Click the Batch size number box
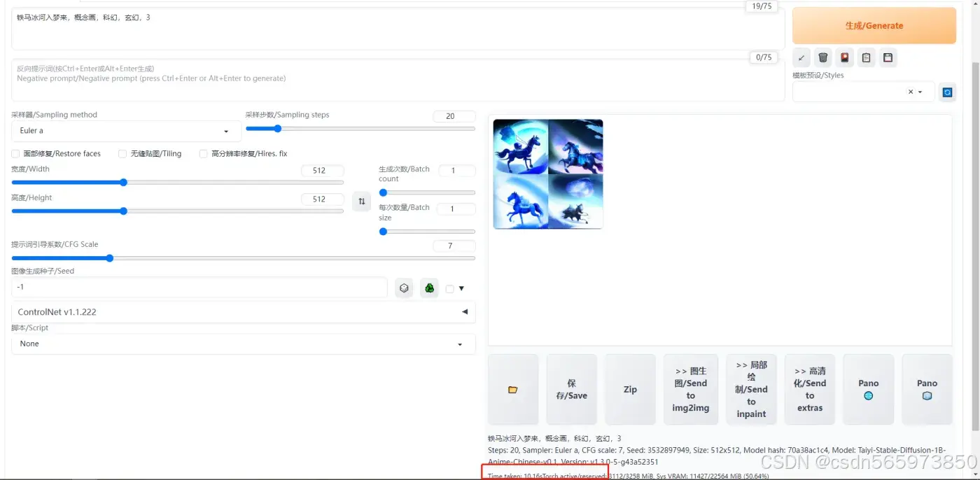 456,209
